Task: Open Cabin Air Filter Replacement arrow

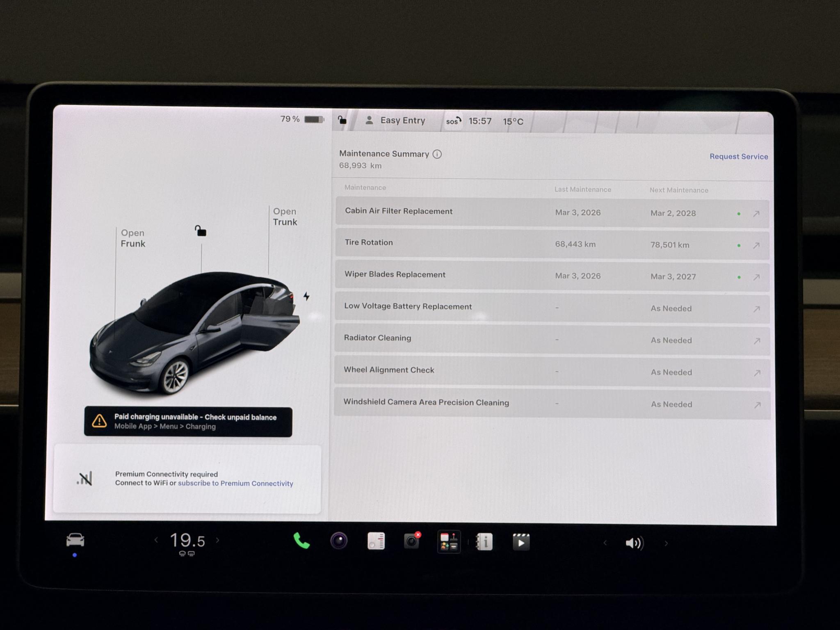Action: [x=756, y=214]
